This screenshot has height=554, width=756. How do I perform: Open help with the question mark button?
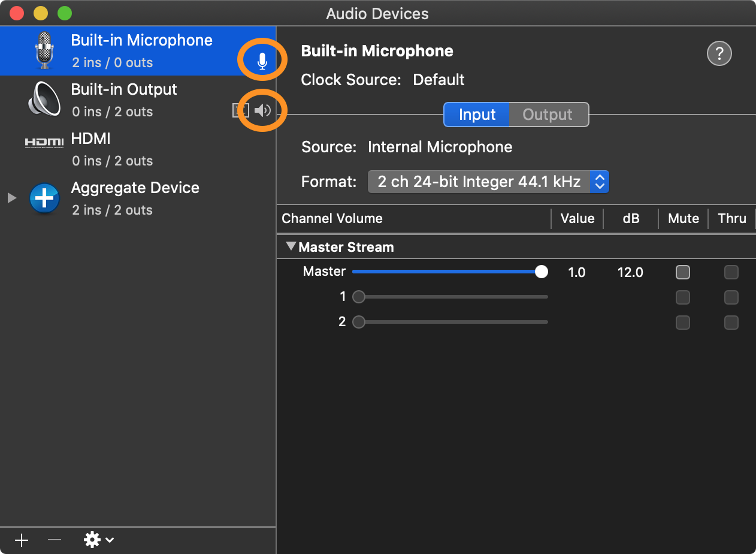point(719,53)
